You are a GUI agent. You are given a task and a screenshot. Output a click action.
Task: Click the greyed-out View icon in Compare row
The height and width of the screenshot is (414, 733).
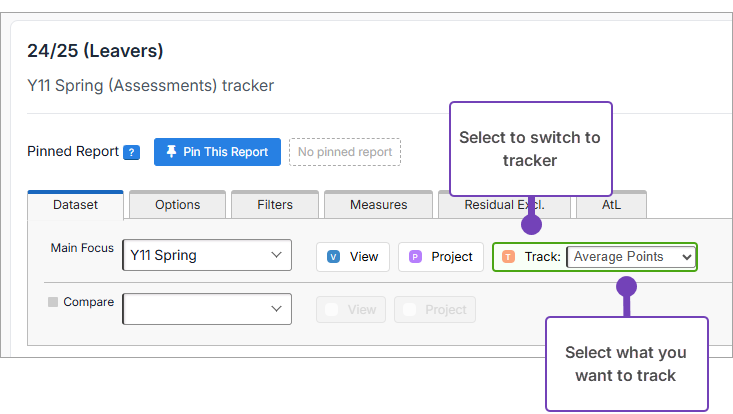(333, 310)
